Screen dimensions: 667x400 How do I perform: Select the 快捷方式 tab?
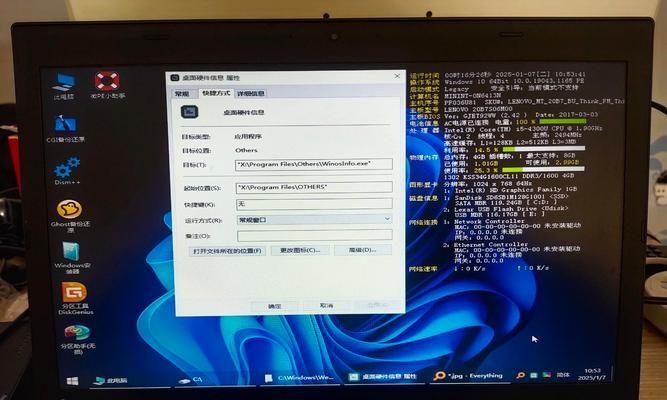coord(216,93)
